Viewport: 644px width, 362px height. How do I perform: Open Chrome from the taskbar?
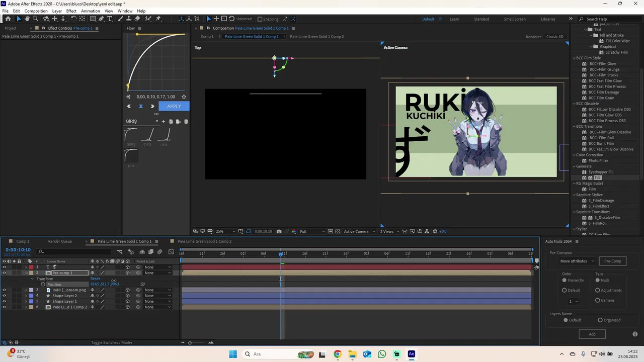[337, 354]
